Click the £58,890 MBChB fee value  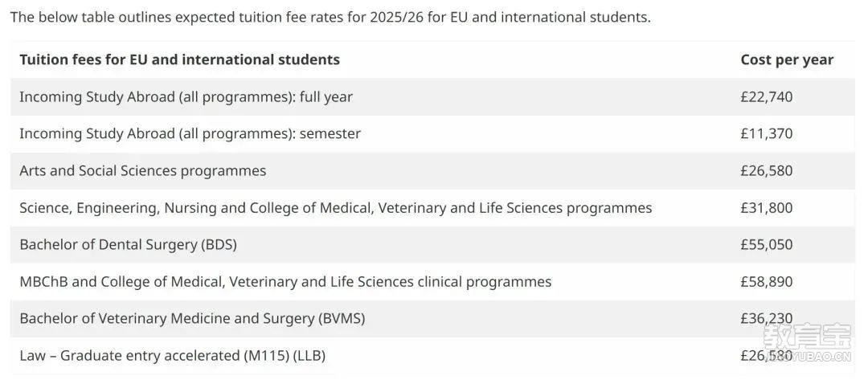coord(766,281)
